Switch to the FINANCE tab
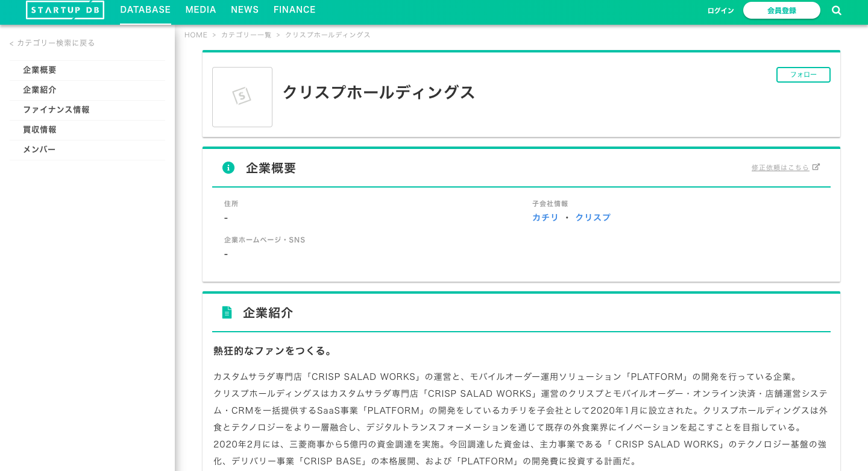The height and width of the screenshot is (471, 868). tap(294, 10)
